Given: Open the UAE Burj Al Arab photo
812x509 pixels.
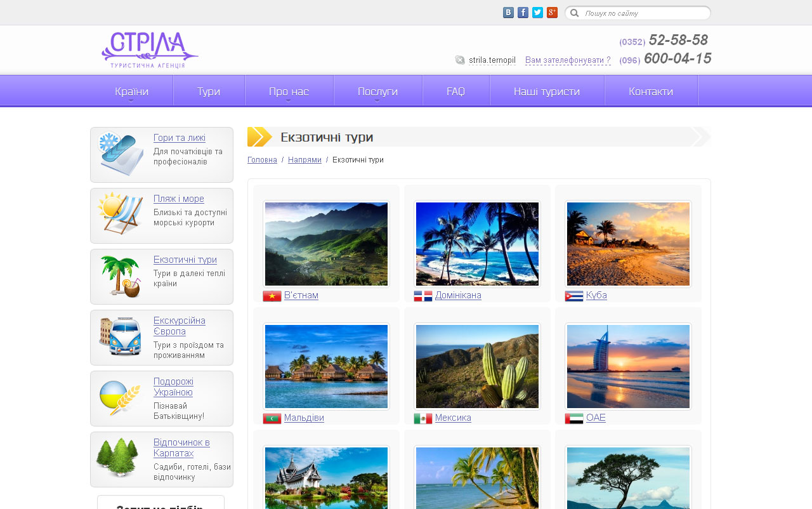Looking at the screenshot, I should coord(628,366).
